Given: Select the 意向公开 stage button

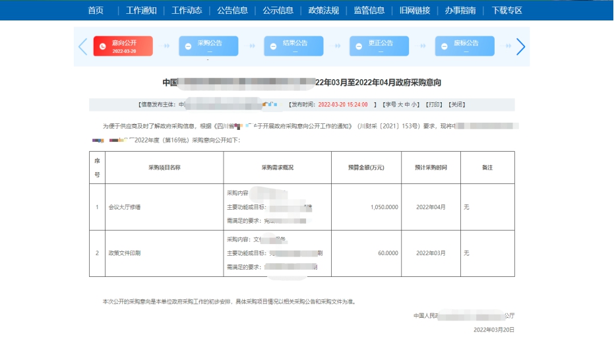Looking at the screenshot, I should coord(123,46).
